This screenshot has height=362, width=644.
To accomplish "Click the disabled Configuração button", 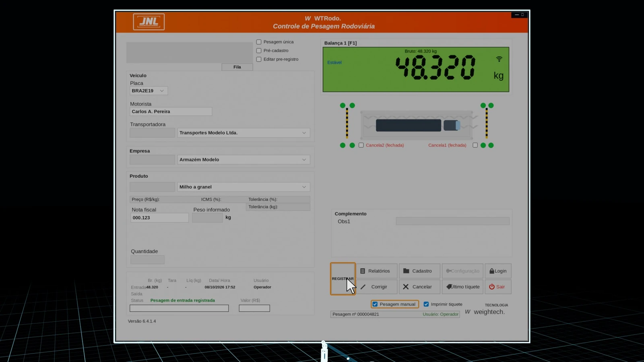I will pos(462,271).
